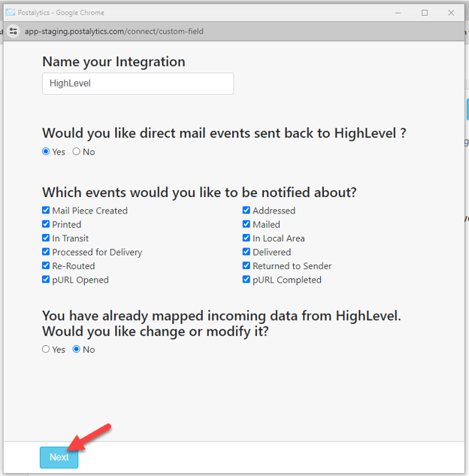Click the Next button

click(x=59, y=457)
